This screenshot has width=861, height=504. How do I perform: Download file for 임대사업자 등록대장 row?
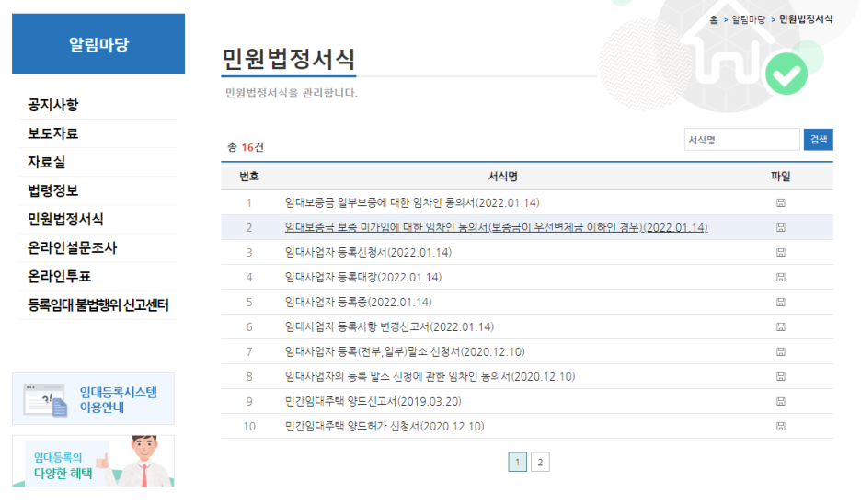(x=780, y=277)
